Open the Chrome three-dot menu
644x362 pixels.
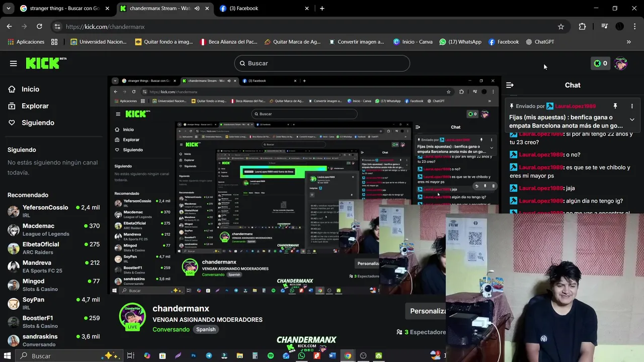click(634, 27)
